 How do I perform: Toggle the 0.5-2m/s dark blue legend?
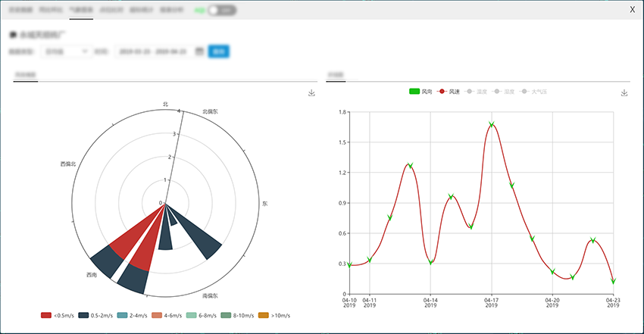pos(84,315)
